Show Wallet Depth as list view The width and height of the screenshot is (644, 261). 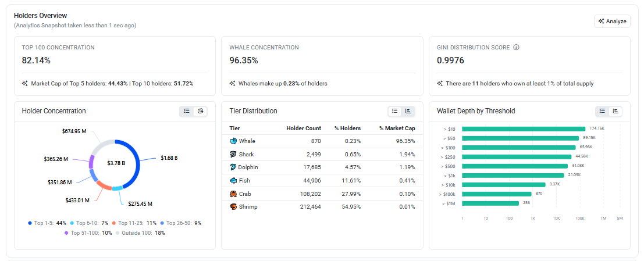point(602,111)
